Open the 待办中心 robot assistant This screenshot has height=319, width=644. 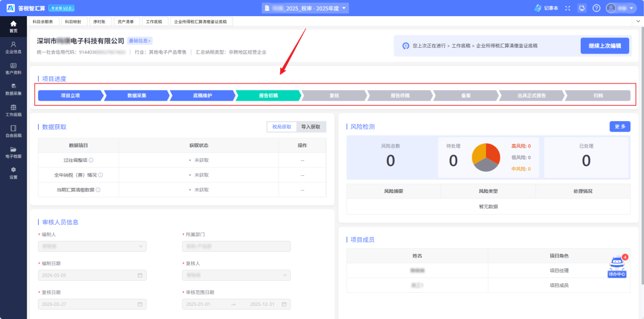[617, 266]
